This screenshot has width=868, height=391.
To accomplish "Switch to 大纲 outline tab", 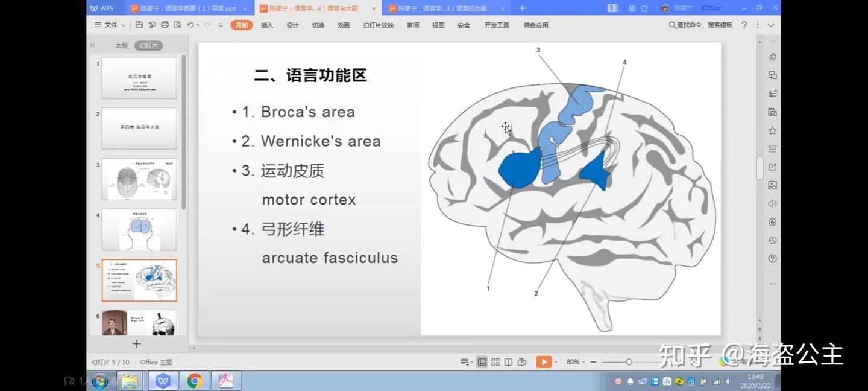I will coord(121,45).
